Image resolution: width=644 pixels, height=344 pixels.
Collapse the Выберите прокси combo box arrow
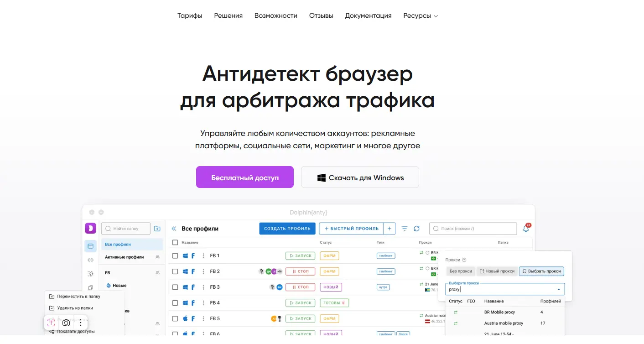(559, 289)
